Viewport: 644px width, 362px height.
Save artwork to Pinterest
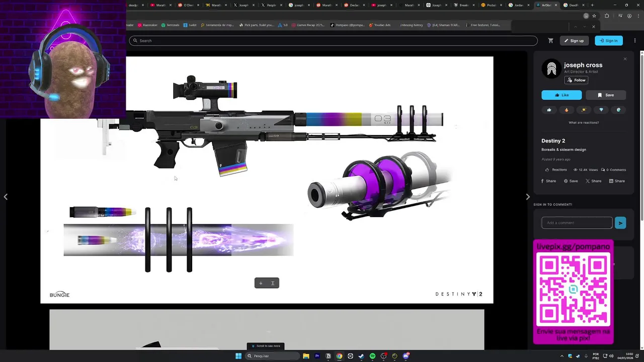click(x=571, y=181)
